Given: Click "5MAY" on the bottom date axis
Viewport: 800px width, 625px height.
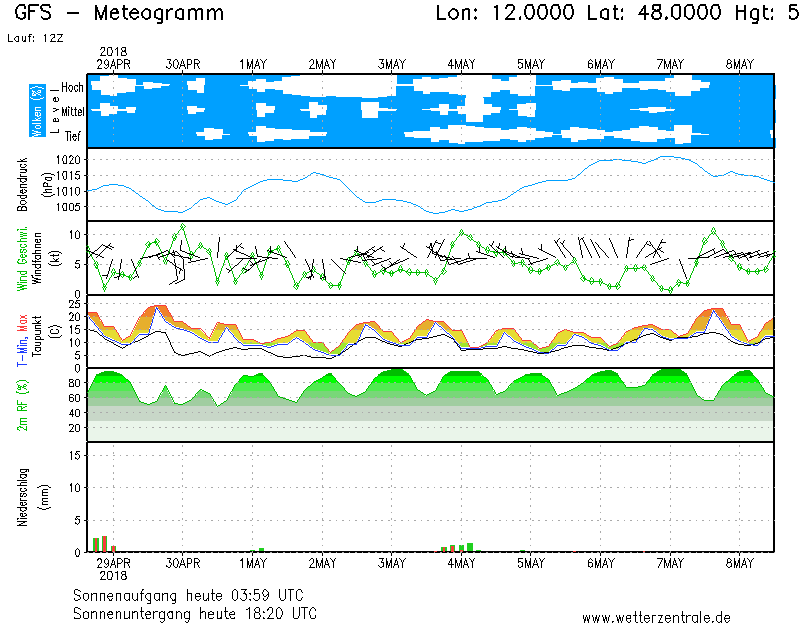Looking at the screenshot, I should 531,563.
